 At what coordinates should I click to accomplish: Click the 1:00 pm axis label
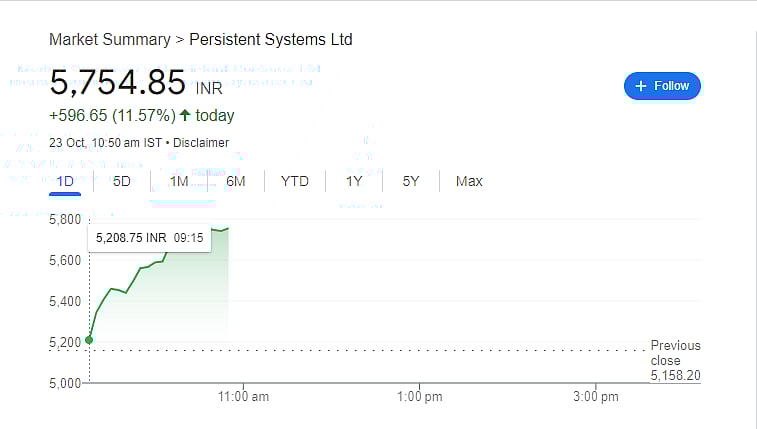(419, 397)
